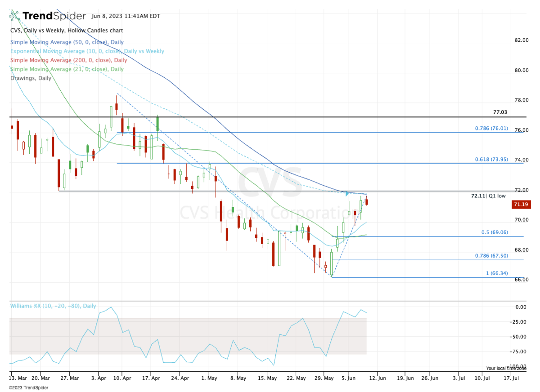This screenshot has height=392, width=540.
Task: Click the Simple Moving Average (21) legend entry
Action: tap(67, 69)
